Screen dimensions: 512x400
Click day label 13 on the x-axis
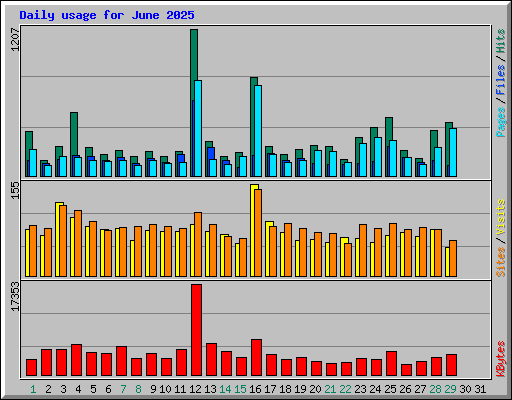[210, 389]
